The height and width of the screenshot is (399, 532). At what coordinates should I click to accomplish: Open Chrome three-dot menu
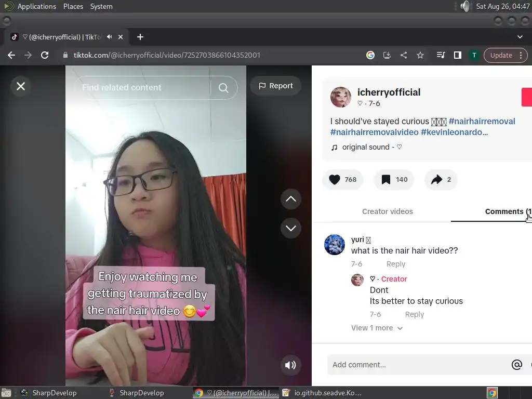521,55
